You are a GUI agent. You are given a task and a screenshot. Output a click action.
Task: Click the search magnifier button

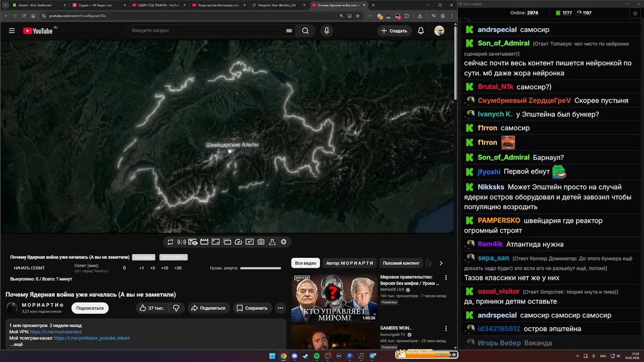coord(305,31)
